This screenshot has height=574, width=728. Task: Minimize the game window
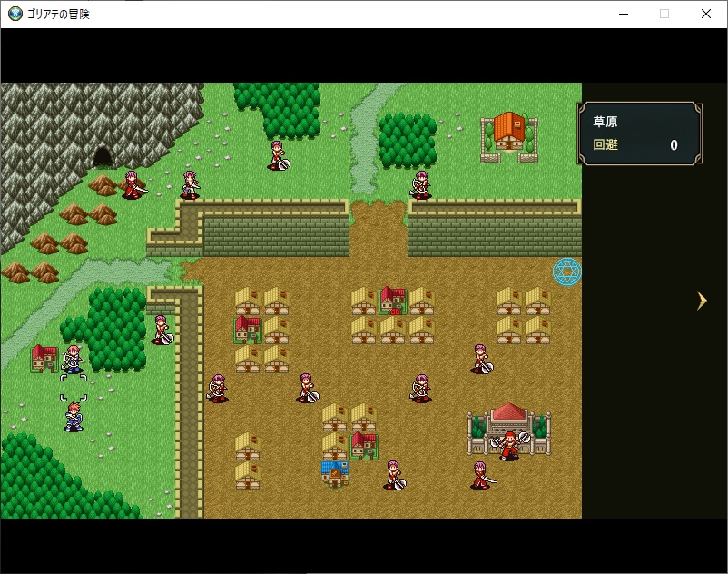pos(624,14)
